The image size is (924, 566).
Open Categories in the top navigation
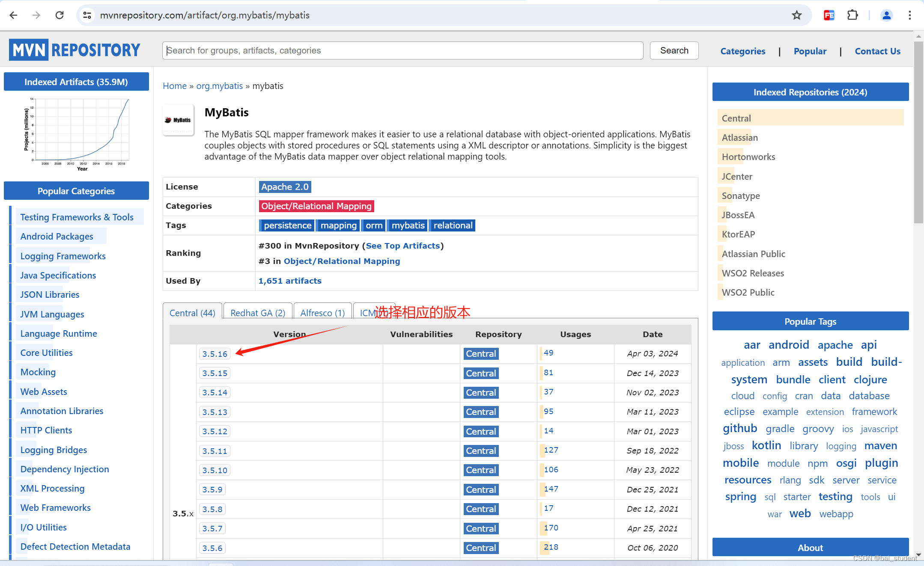click(x=742, y=51)
